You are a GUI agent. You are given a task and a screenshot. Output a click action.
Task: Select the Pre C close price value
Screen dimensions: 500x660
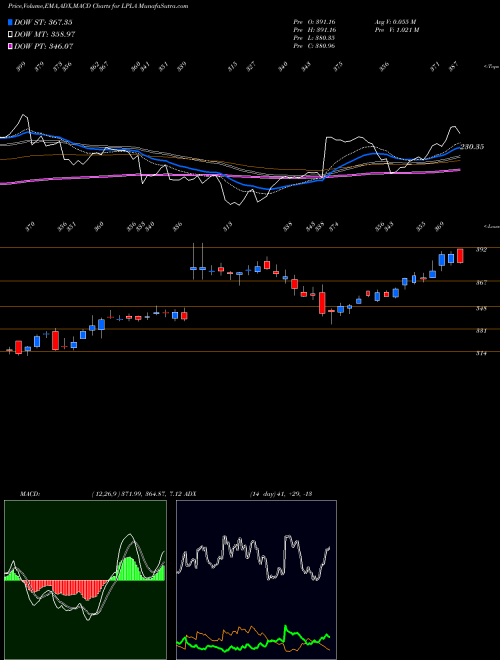[x=314, y=46]
